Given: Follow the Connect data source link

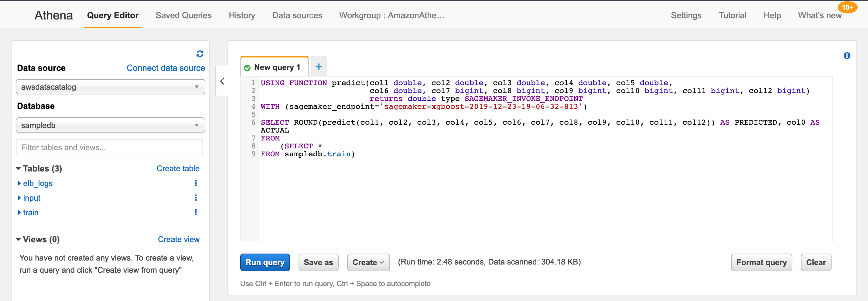Looking at the screenshot, I should pos(166,68).
